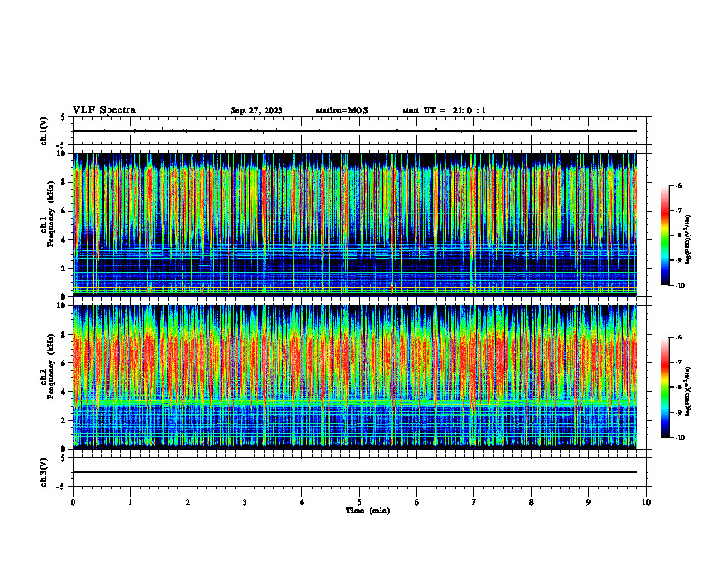Click the ch.2 color bar PSD unit label
This screenshot has width=728, height=563.
click(689, 391)
